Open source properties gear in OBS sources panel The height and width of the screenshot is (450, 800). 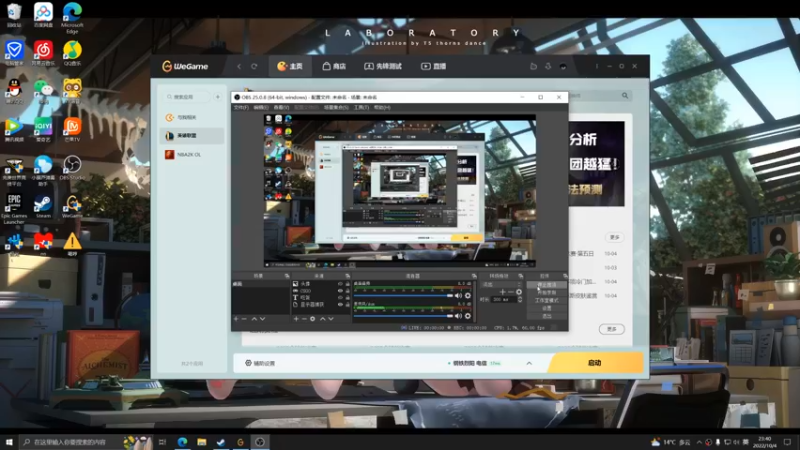point(313,319)
